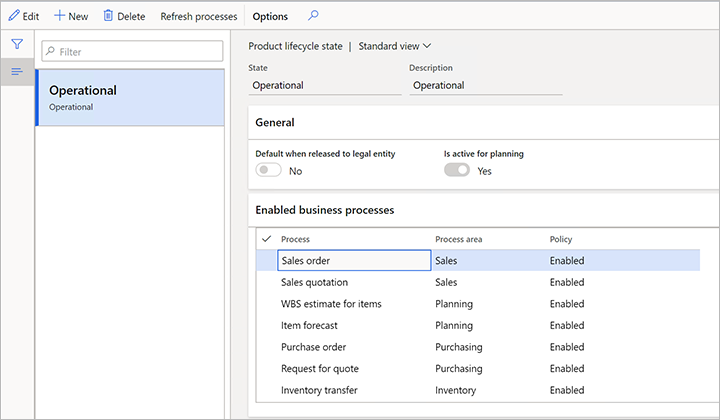
Task: Select the Inventory transfer row
Action: pos(319,390)
